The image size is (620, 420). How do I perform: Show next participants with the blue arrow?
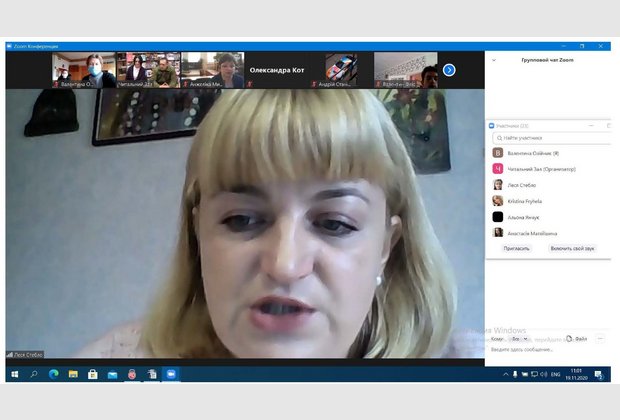(x=449, y=70)
